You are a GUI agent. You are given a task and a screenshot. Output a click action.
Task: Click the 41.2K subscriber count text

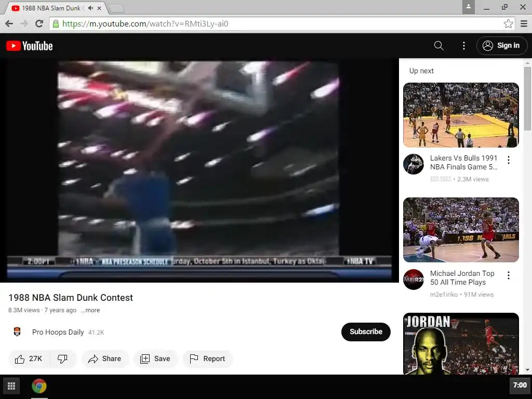(x=96, y=332)
